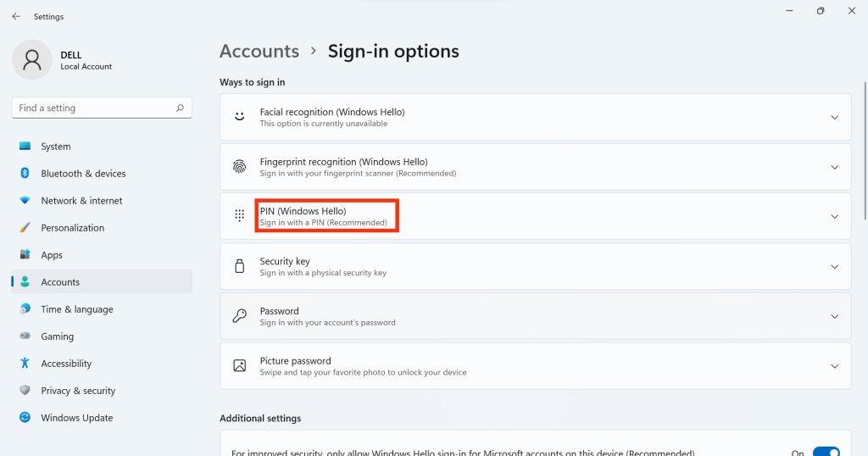Screen dimensions: 868x456
Task: Click the Bluetooth & devices icon
Action: point(25,173)
